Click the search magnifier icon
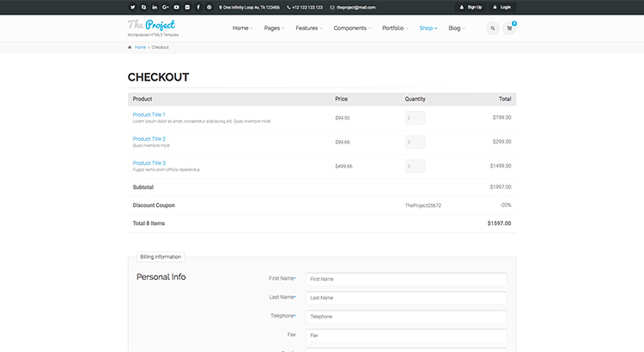The height and width of the screenshot is (352, 644). (493, 28)
